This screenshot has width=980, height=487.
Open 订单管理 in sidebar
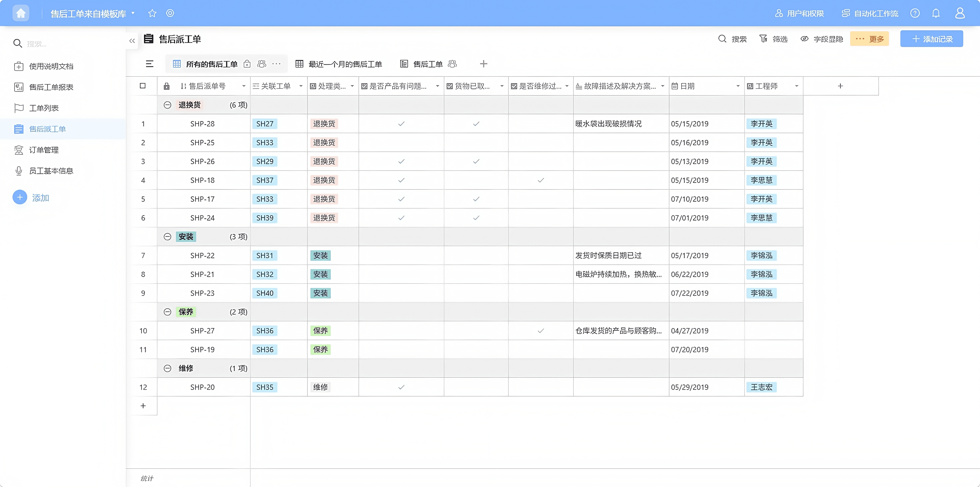(36, 150)
